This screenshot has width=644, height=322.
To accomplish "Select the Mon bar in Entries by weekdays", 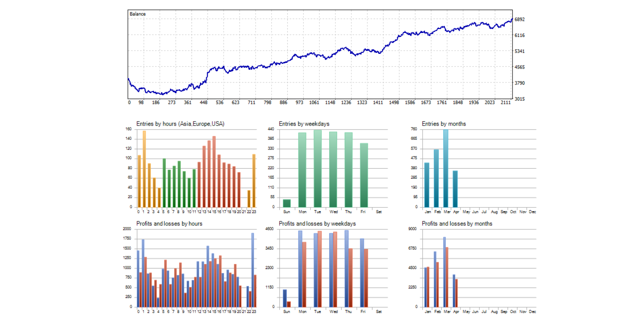I will 302,170.
